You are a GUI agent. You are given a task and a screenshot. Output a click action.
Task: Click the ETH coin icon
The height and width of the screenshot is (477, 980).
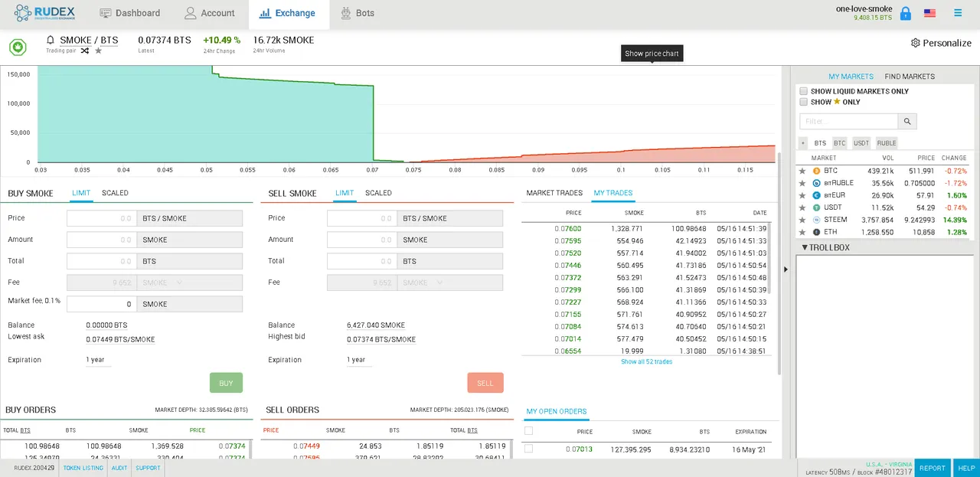click(816, 232)
